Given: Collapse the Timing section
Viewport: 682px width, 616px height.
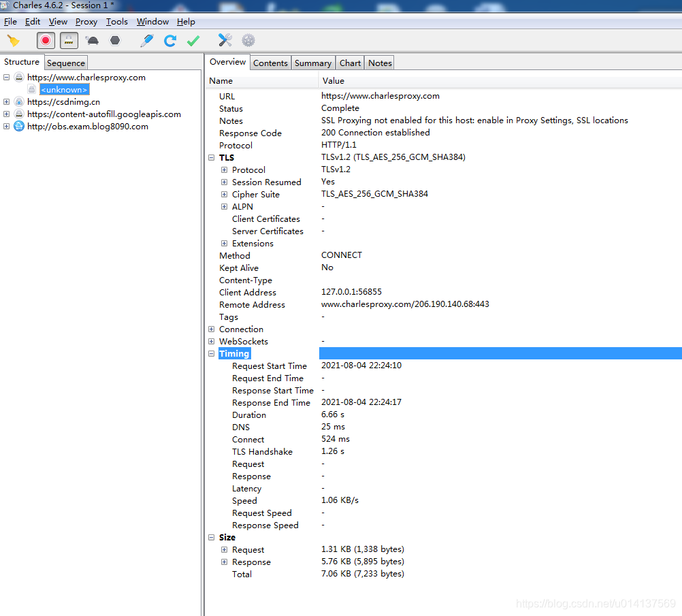Looking at the screenshot, I should 212,353.
